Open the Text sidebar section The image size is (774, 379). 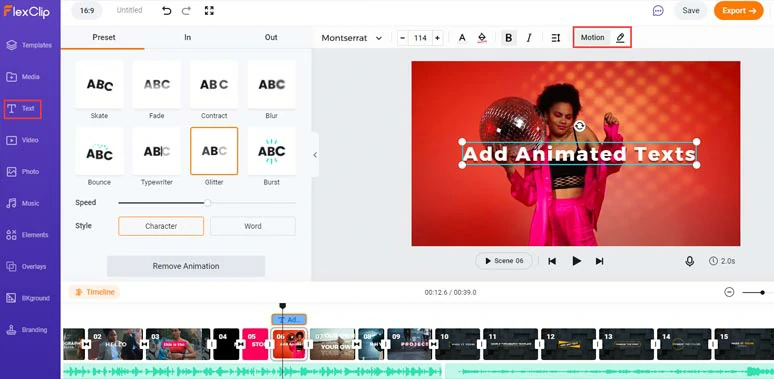pyautogui.click(x=22, y=109)
